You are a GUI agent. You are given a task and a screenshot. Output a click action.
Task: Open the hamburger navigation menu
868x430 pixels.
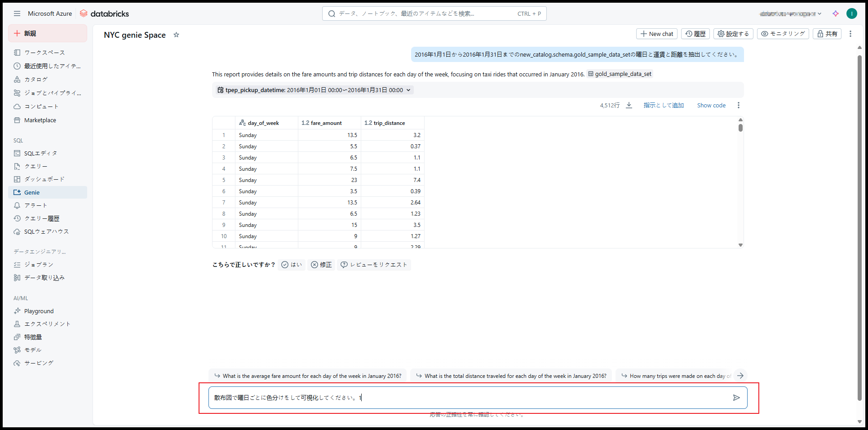pos(17,13)
